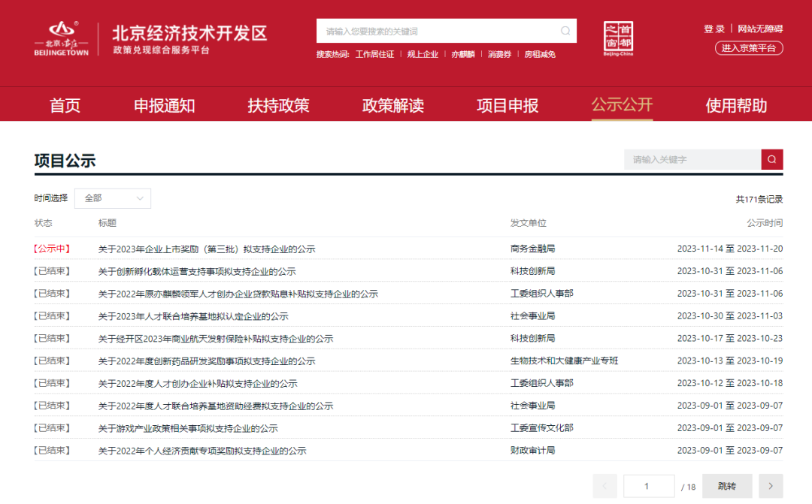
Task: Open 关于游戏产业政策相关事项 announcement
Action: [188, 428]
